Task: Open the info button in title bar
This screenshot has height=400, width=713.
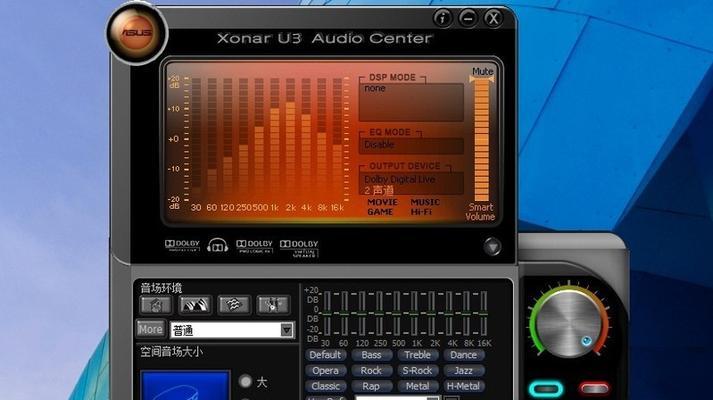Action: tap(442, 18)
